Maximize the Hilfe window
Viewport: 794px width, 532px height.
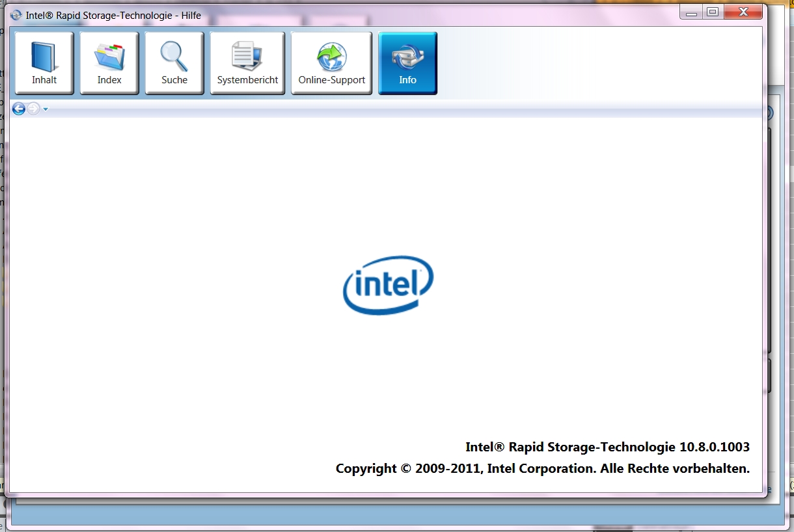point(713,12)
